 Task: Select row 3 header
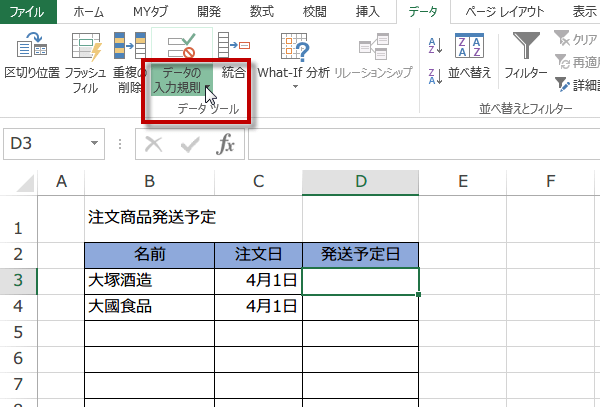coord(18,281)
